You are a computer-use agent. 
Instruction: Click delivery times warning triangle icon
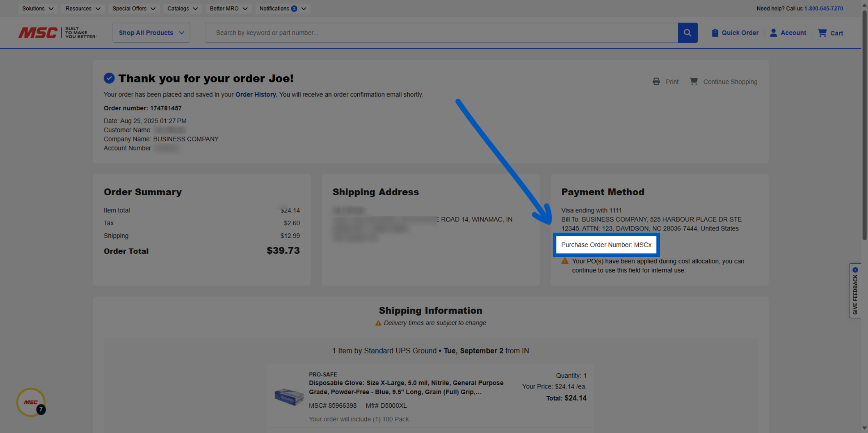pyautogui.click(x=378, y=323)
